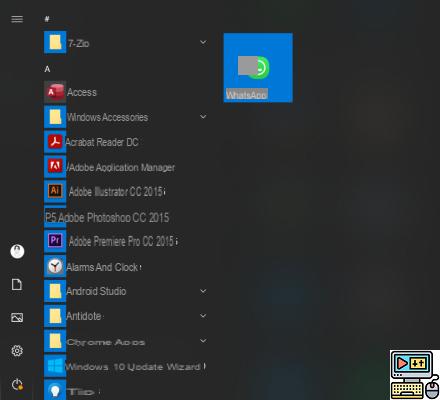Viewport: 440px width, 400px height.
Task: Open the Alarms And Clock icon
Action: pyautogui.click(x=55, y=266)
